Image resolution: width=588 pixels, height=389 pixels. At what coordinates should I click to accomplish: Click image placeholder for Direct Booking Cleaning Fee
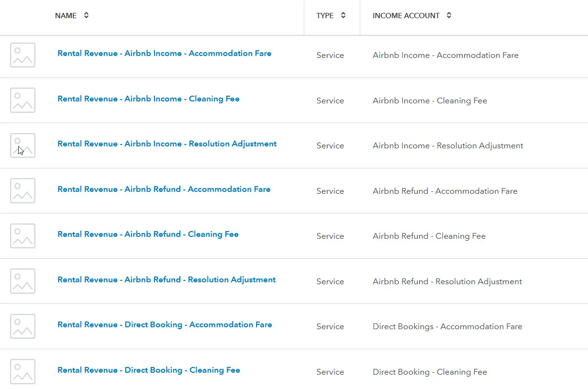(x=22, y=371)
